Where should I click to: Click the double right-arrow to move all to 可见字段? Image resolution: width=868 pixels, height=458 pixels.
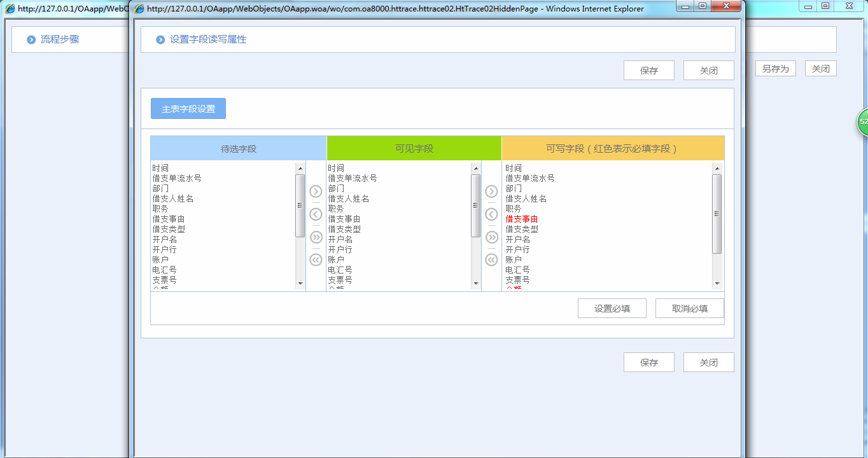point(316,237)
